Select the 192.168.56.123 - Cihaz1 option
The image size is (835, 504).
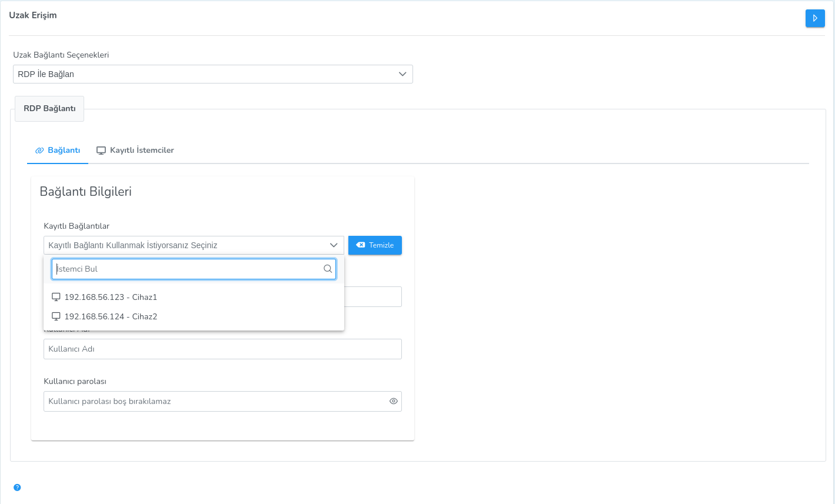pyautogui.click(x=111, y=297)
